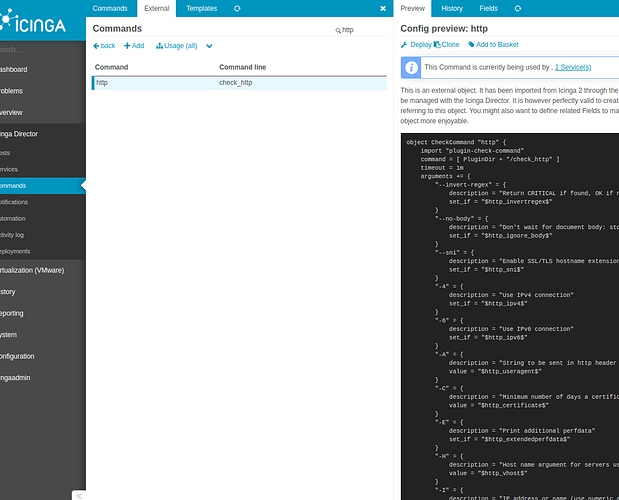Image resolution: width=619 pixels, height=500 pixels.
Task: Click the '$http_certificate$' value line
Action: pos(499,405)
